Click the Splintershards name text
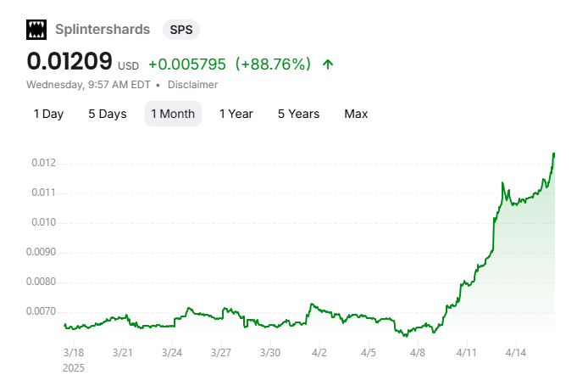This screenshot has width=588, height=386. 103,30
